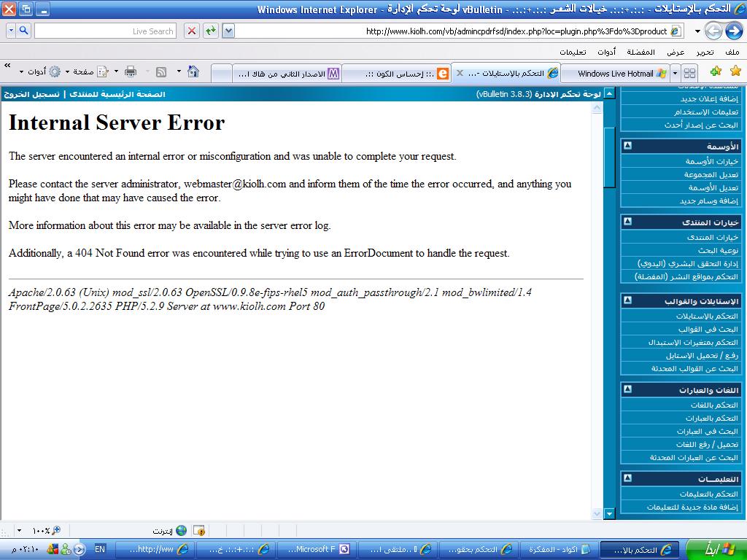The height and width of the screenshot is (560, 747).
Task: Open التحكم بالإستايلات sidebar link
Action: pos(706,316)
